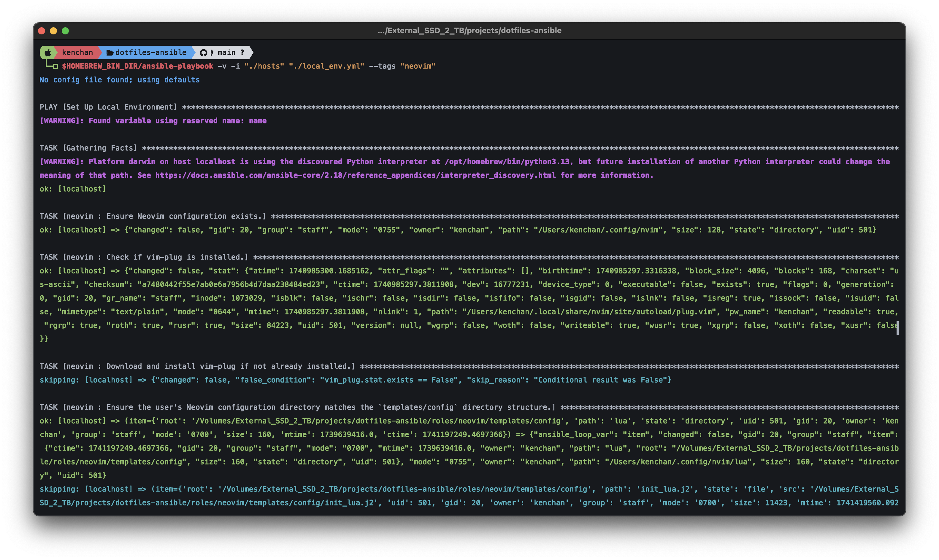Image resolution: width=939 pixels, height=560 pixels.
Task: Click the plug.vim autoload path
Action: (589, 312)
